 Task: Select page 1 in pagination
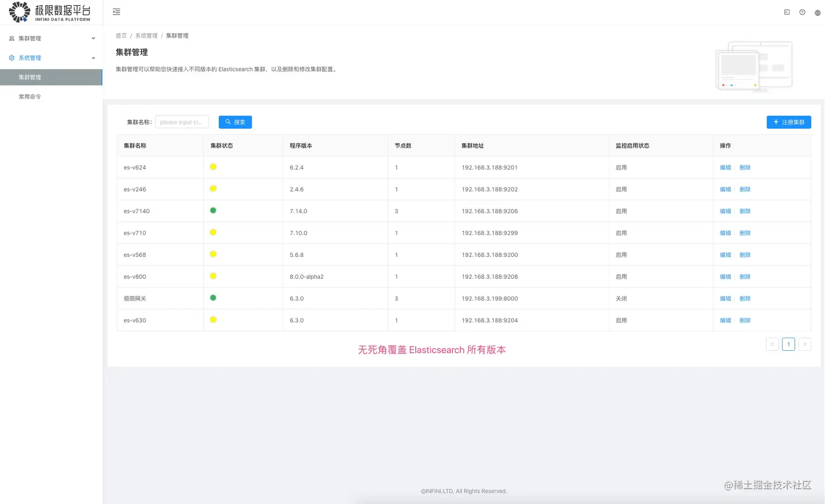point(788,344)
